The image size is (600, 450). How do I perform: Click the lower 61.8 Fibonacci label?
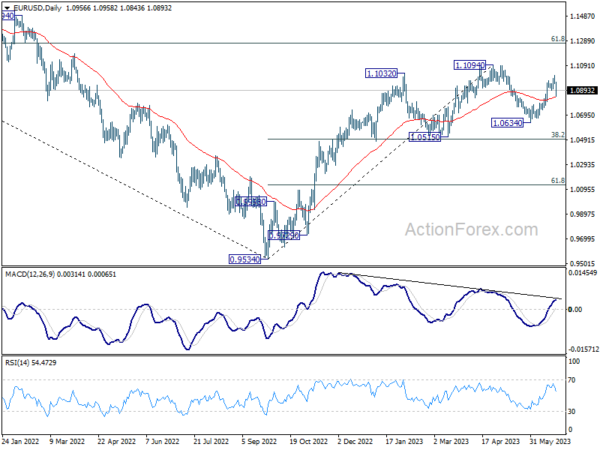tap(558, 180)
